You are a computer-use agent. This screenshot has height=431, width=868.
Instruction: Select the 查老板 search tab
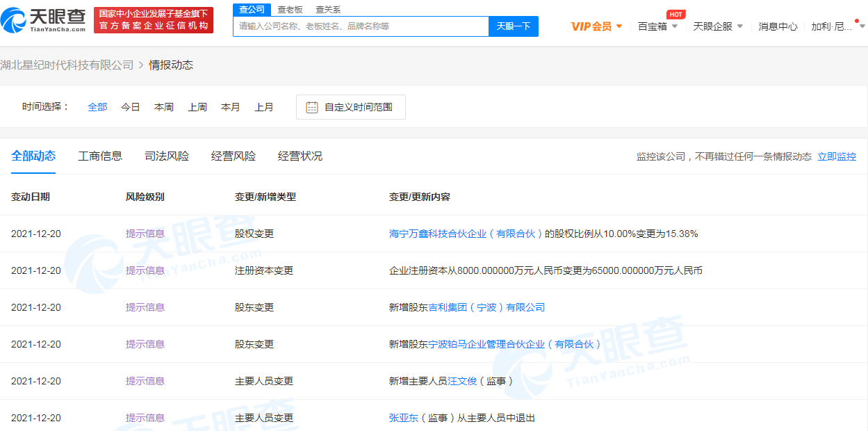pos(290,9)
